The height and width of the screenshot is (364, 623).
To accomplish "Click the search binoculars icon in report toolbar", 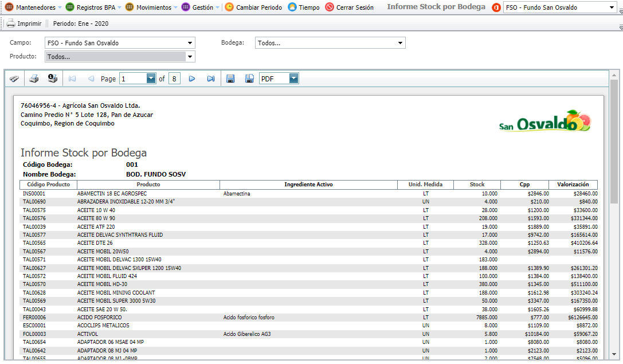I will [x=14, y=79].
